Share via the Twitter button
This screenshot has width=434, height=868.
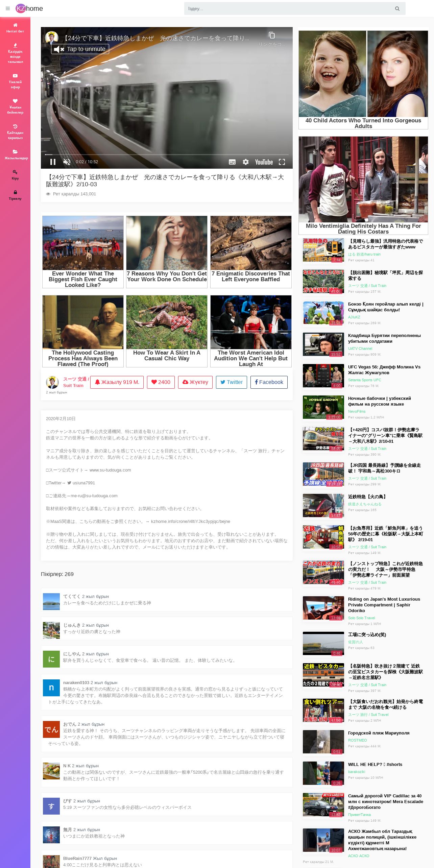[232, 382]
